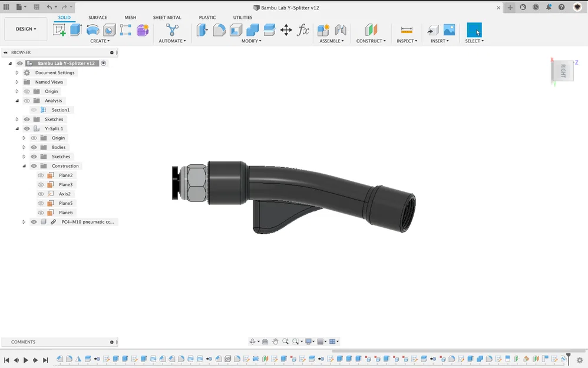
Task: Open the DESIGN workspace dropdown
Action: tap(26, 29)
